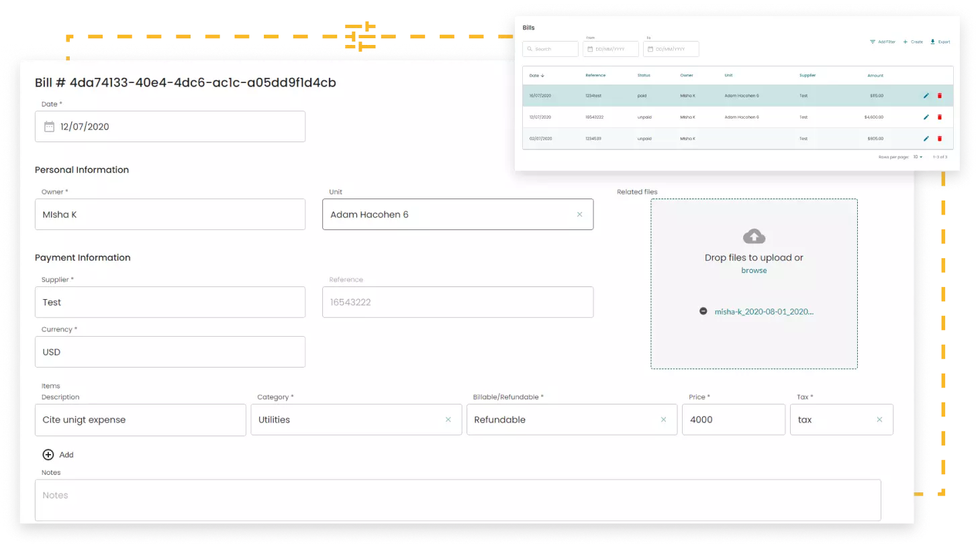Open the Category dropdown showing Utilities

click(x=346, y=420)
